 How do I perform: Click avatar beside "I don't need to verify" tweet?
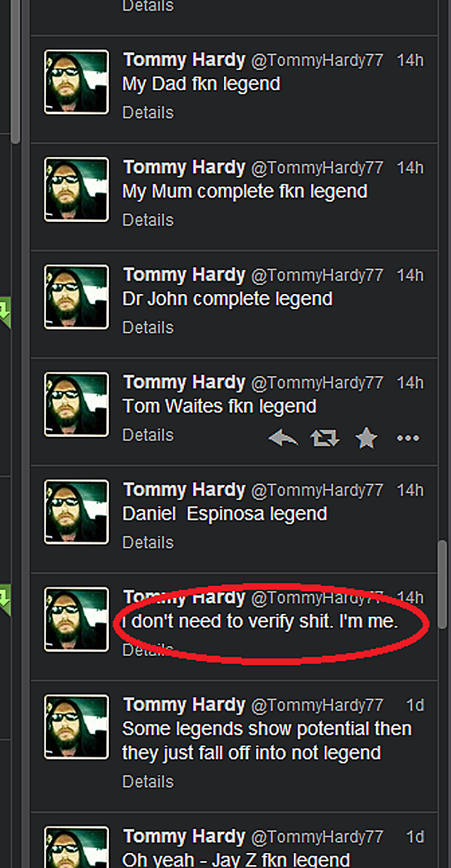[77, 620]
